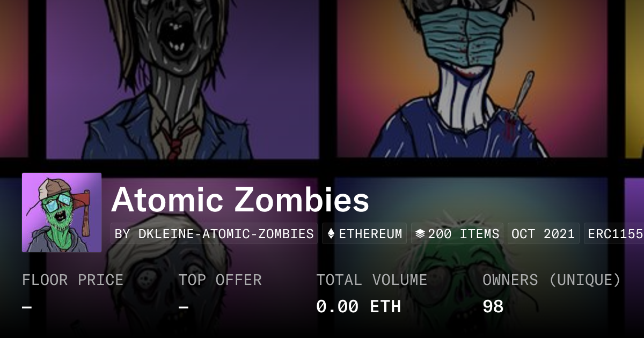Click the Ethereum diamond icon

pos(331,234)
